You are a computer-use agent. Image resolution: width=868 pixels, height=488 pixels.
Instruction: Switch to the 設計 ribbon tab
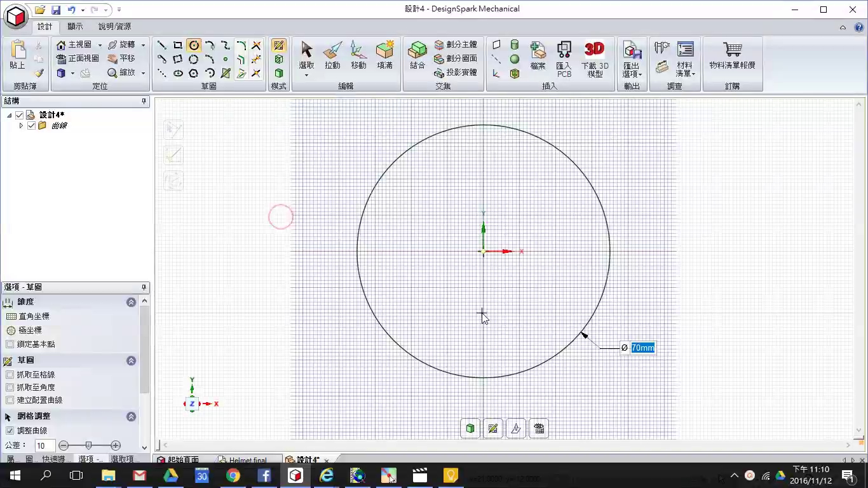45,27
